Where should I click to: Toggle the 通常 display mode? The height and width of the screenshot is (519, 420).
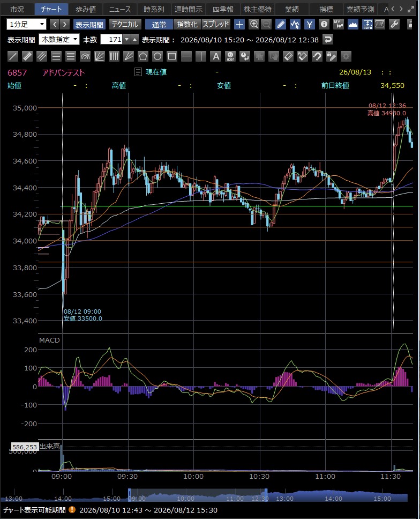(159, 24)
